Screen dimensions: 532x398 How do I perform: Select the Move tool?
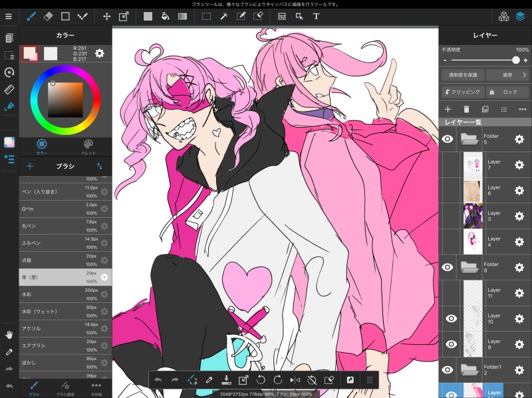tap(106, 16)
